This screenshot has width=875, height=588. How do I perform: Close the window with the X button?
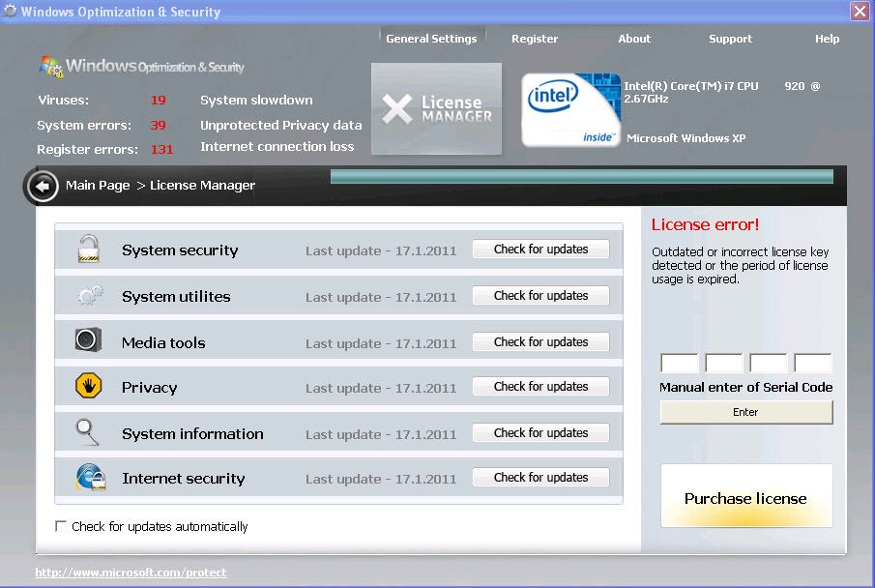[x=860, y=12]
